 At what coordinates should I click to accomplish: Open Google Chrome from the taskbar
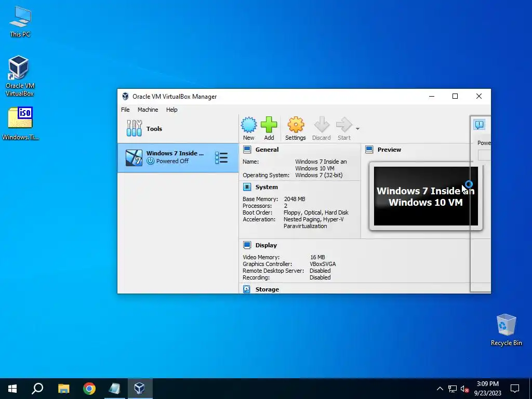click(x=89, y=389)
